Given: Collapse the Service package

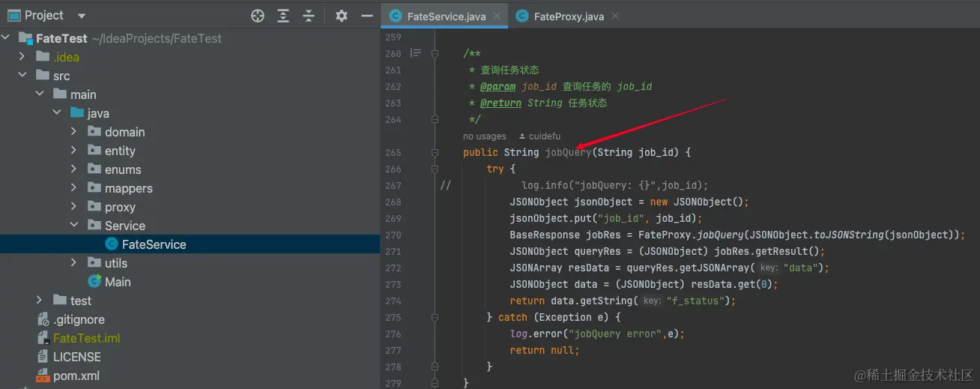Looking at the screenshot, I should 73,226.
